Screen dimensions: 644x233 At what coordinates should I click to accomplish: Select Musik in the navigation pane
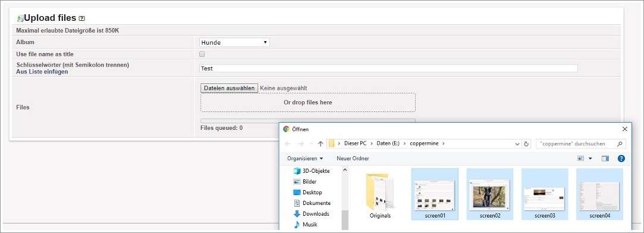[305, 224]
